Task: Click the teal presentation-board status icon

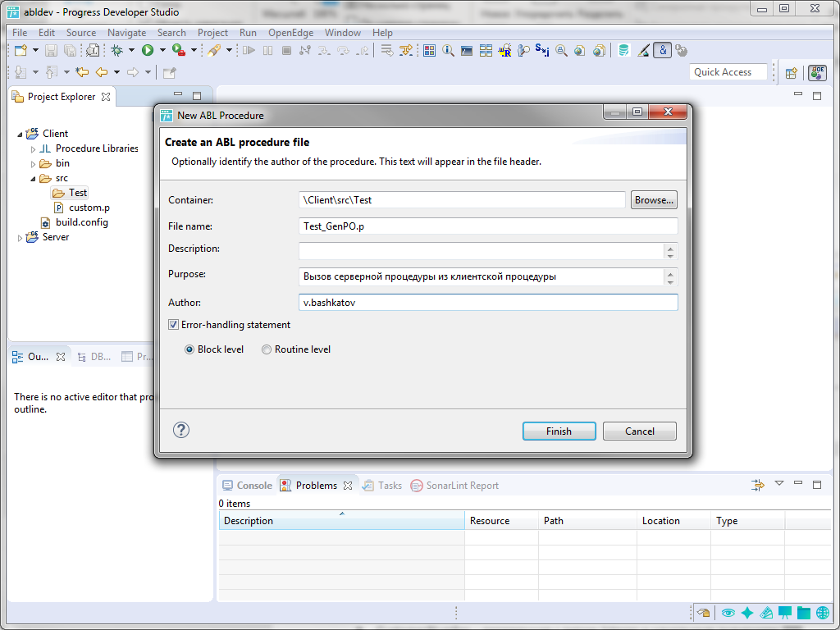Action: pos(785,613)
